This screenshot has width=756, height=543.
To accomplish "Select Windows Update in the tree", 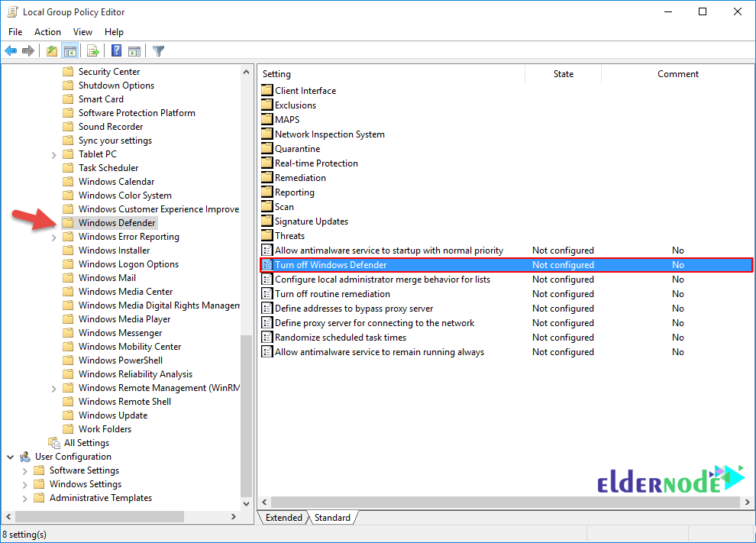I will pyautogui.click(x=113, y=415).
